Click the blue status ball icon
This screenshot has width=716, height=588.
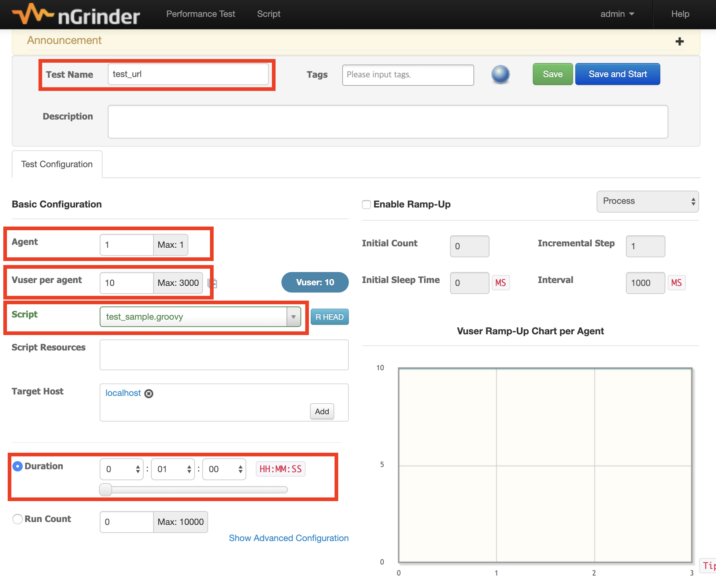(500, 74)
